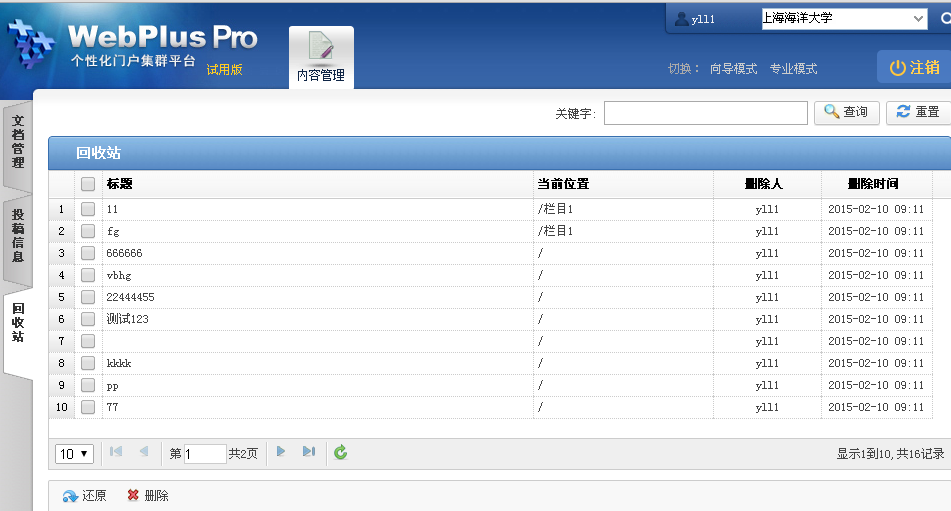Click the 还原 restore icon button

click(70, 496)
